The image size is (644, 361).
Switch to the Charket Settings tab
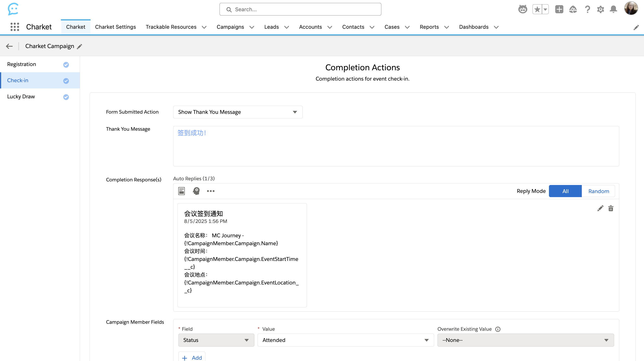[x=115, y=27]
